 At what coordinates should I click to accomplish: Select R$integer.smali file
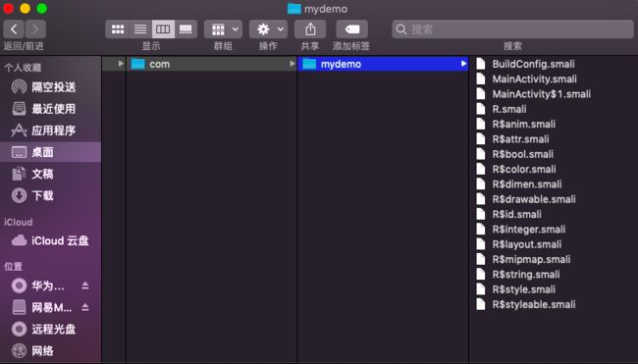528,230
